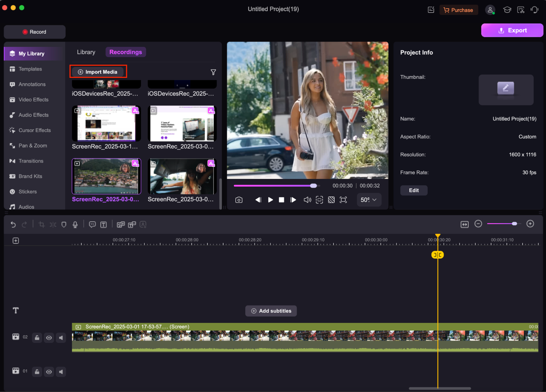Mute track 02 speaker icon
The height and width of the screenshot is (392, 546).
[x=61, y=338]
